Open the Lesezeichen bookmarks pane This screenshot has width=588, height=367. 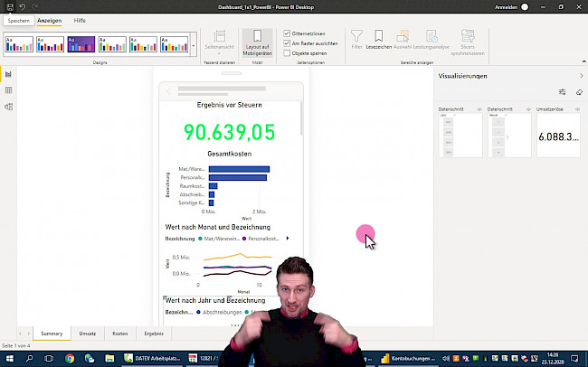379,39
